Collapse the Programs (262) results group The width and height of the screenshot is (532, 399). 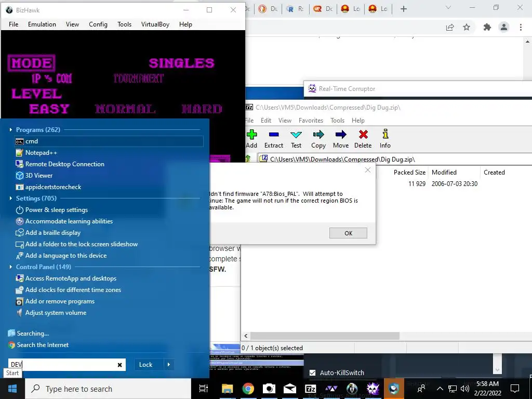pyautogui.click(x=11, y=129)
